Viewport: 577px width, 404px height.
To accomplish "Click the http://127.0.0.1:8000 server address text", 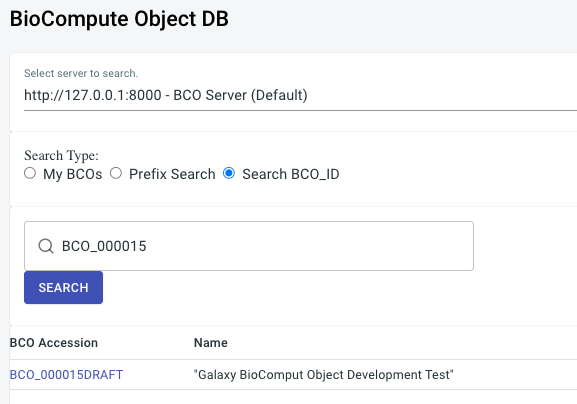I will tap(93, 95).
